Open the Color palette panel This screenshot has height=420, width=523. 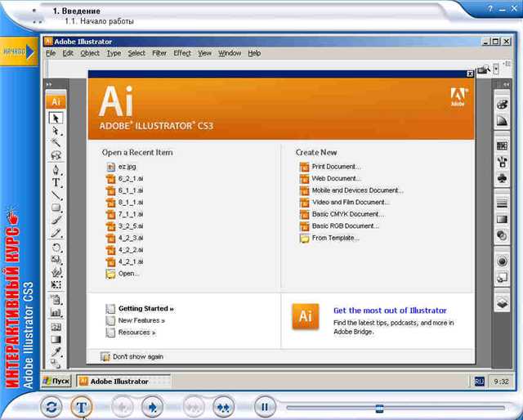point(502,105)
